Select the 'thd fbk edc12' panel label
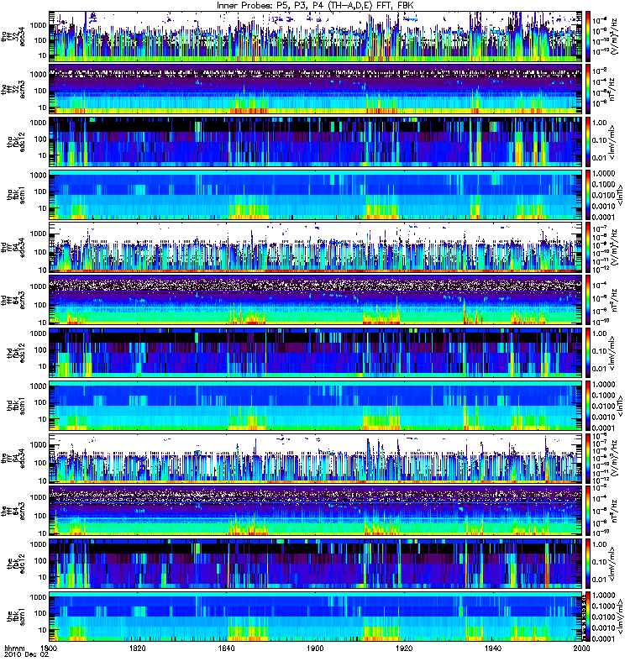Image resolution: width=630 pixels, height=672 pixels. coord(16,353)
